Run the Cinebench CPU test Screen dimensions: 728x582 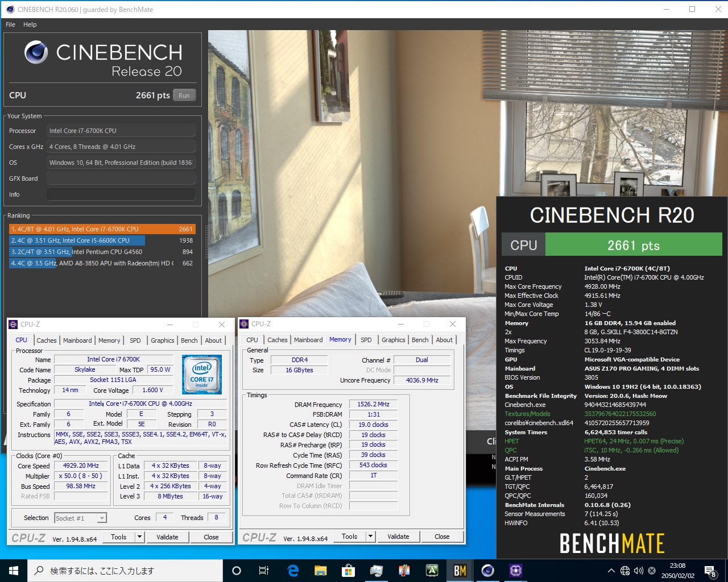(x=184, y=95)
